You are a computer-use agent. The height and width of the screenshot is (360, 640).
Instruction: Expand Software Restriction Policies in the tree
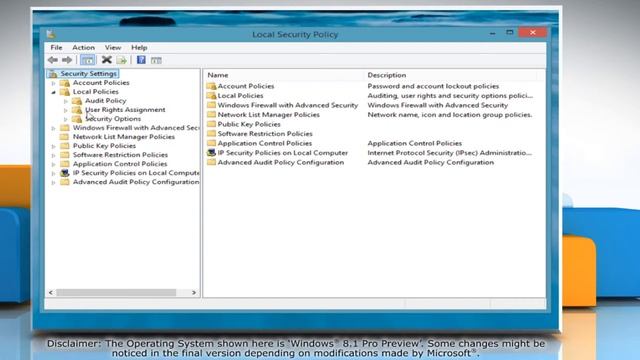(53, 155)
